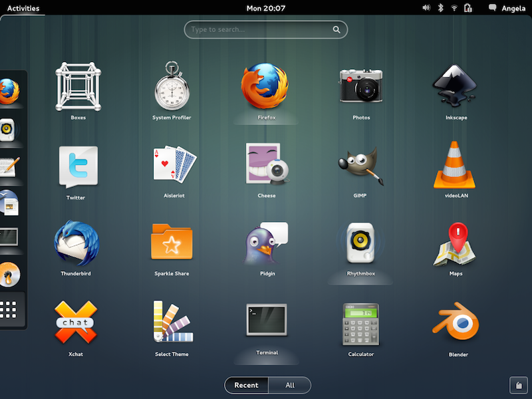Viewport: 532px width, 399px height.
Task: Open Thunderbird mail
Action: pos(76,246)
